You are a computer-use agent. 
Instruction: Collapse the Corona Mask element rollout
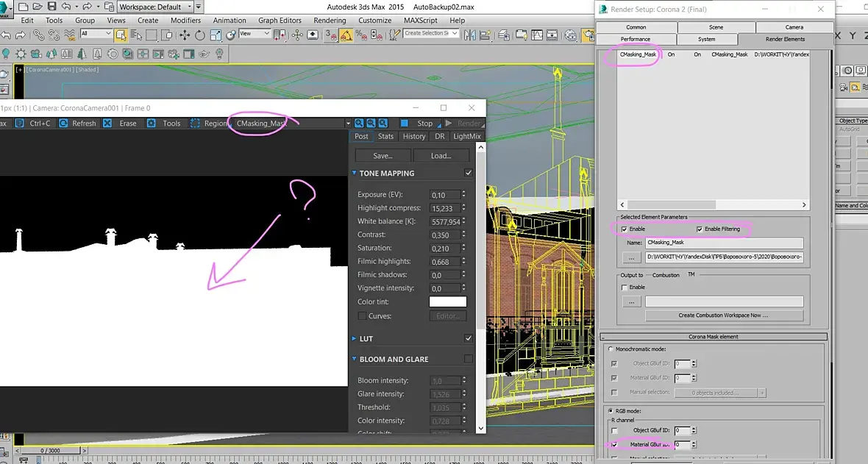(x=714, y=337)
